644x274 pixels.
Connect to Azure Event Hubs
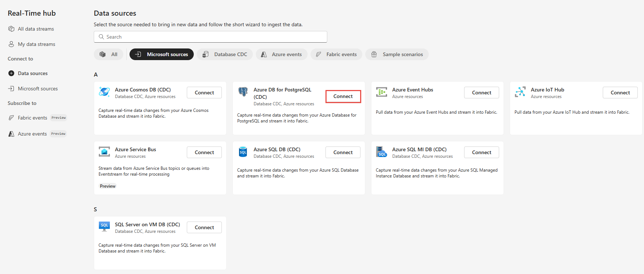point(482,93)
